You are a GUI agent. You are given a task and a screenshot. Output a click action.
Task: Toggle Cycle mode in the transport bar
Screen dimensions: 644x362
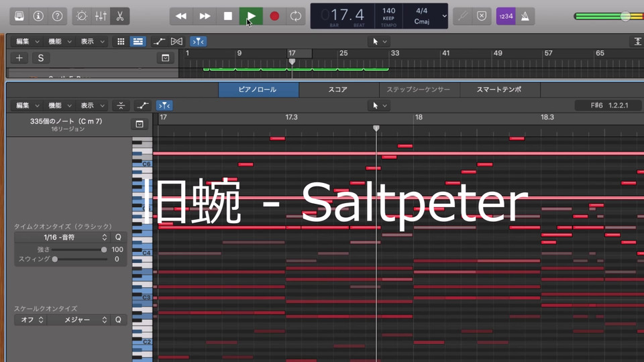(x=295, y=15)
